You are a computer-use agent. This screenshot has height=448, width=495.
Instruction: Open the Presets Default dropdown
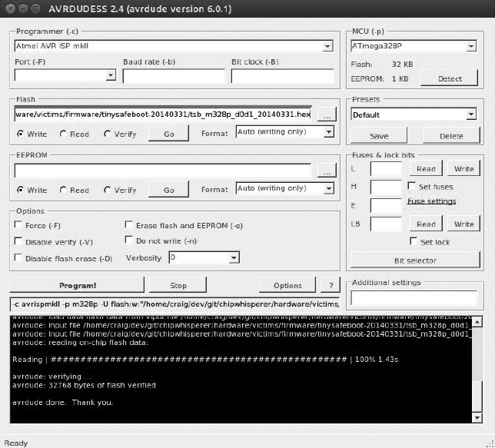pos(471,114)
